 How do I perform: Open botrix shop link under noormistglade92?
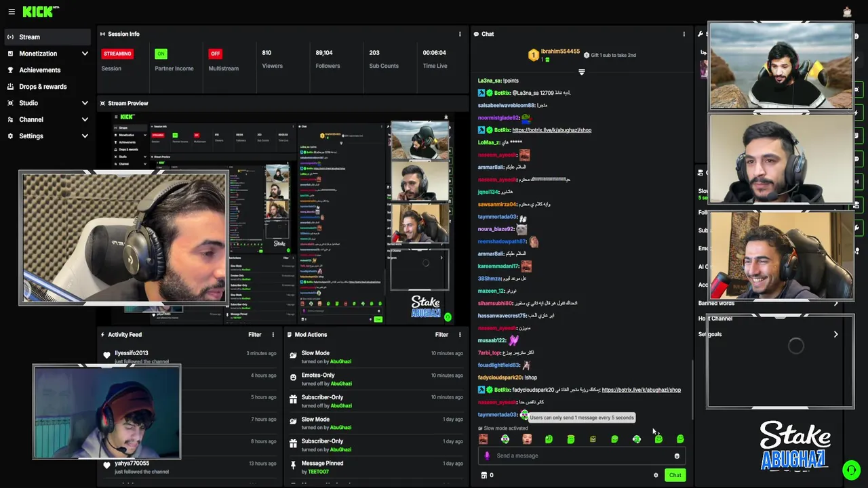[x=552, y=130]
